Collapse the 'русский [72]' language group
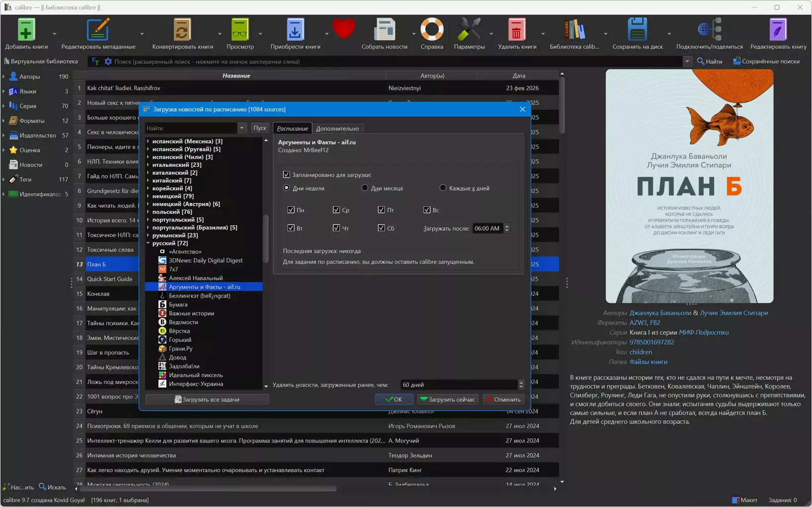Viewport: 812px width, 507px height. point(148,243)
